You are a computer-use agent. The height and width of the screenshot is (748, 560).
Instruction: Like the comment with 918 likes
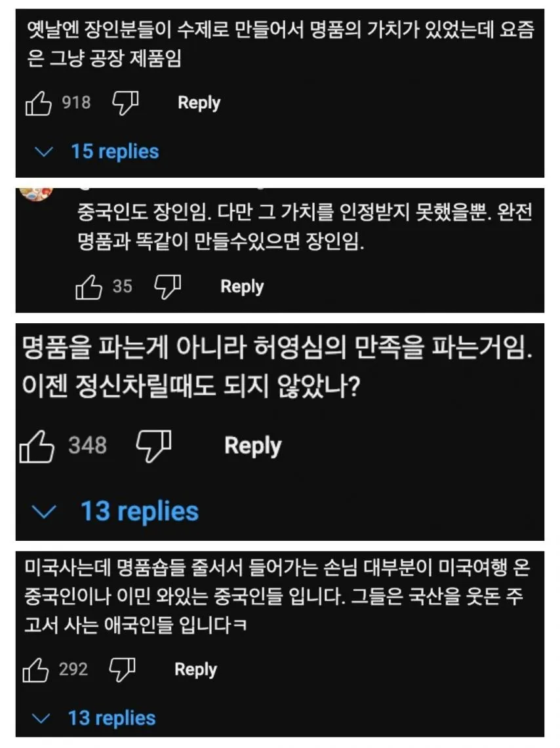pyautogui.click(x=38, y=104)
